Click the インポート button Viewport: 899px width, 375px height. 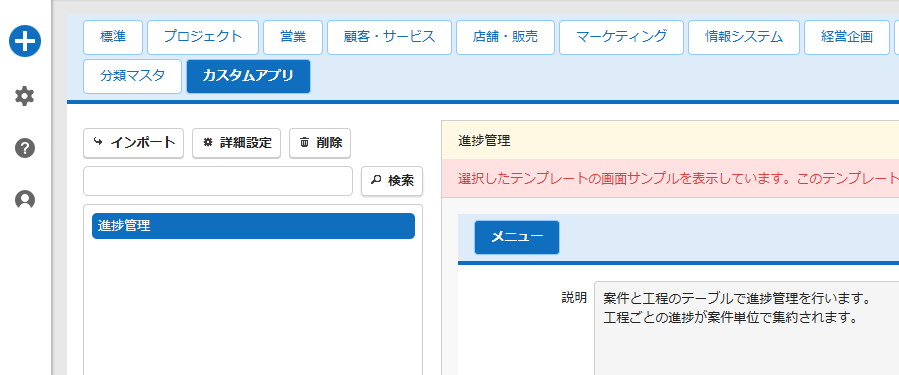coord(134,143)
